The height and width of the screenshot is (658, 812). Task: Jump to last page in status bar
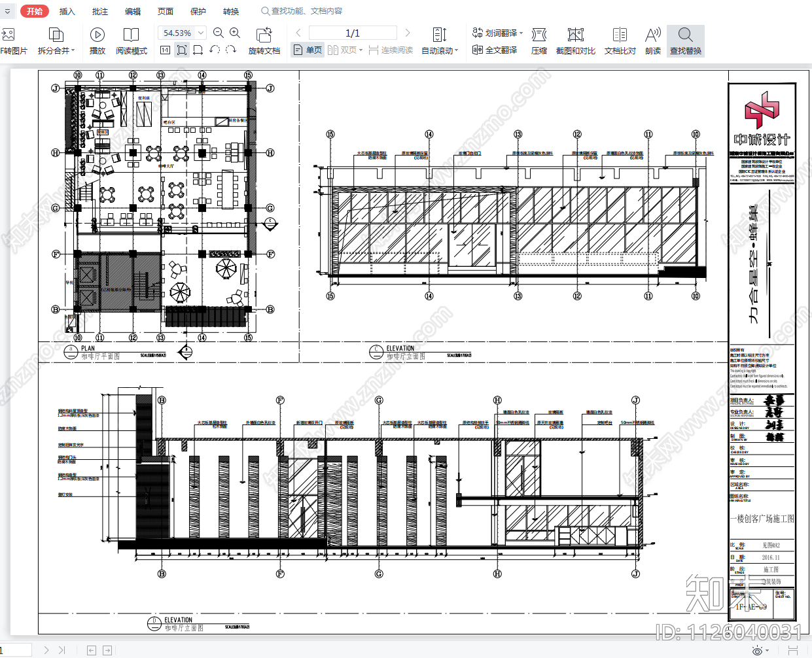point(62,650)
